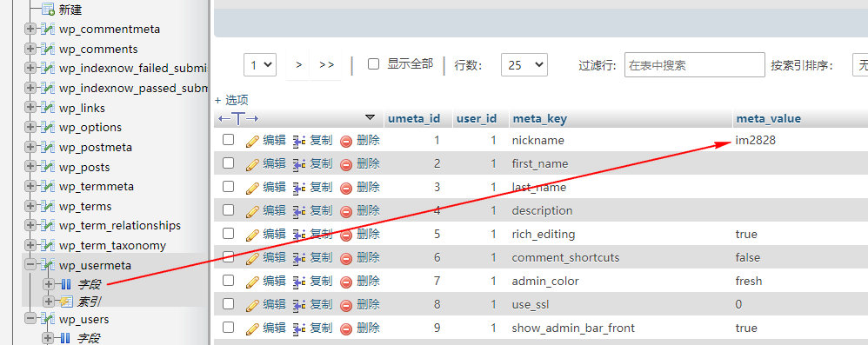Expand 索引 node under wp_usermeta
This screenshot has height=345, width=868.
(48, 302)
